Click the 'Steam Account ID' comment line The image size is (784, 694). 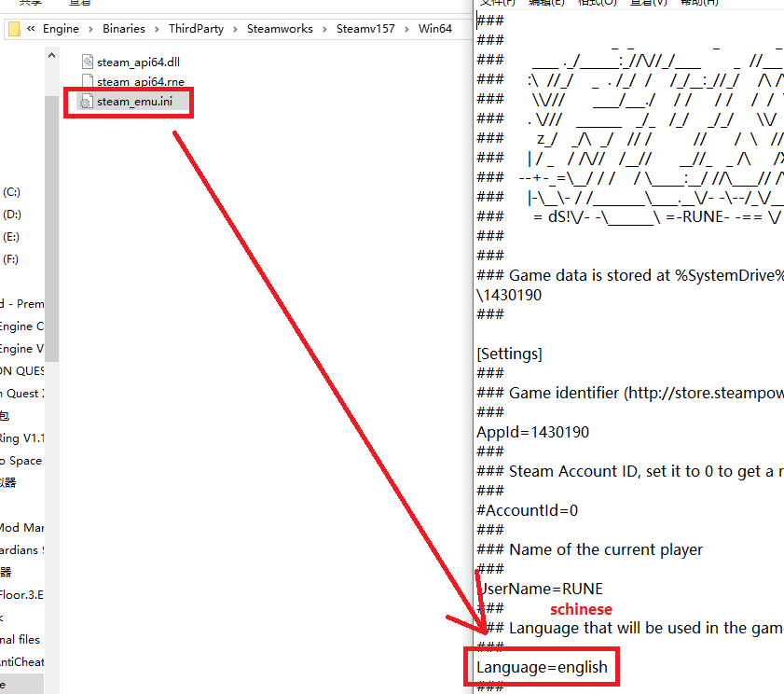(630, 471)
